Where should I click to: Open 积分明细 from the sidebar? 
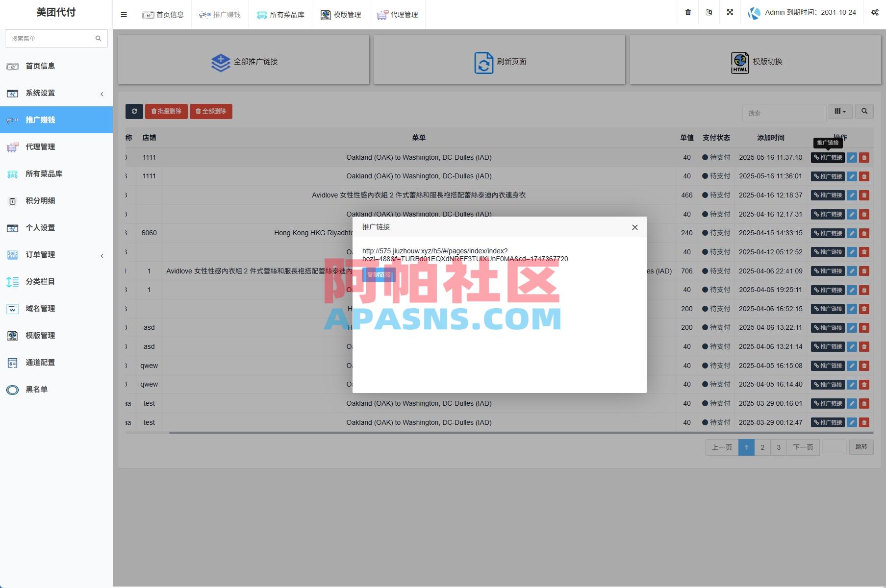(x=41, y=201)
